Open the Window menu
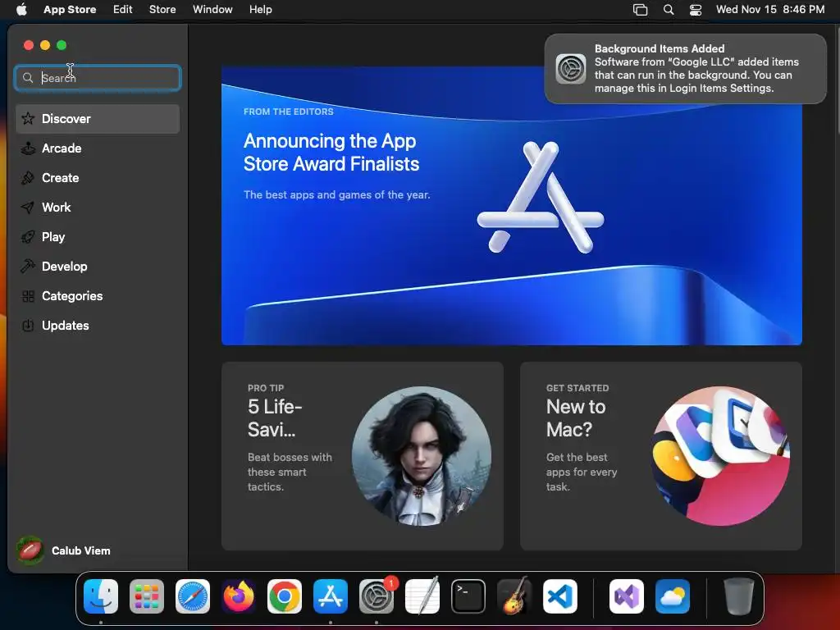Viewport: 840px width, 630px height. pos(212,9)
